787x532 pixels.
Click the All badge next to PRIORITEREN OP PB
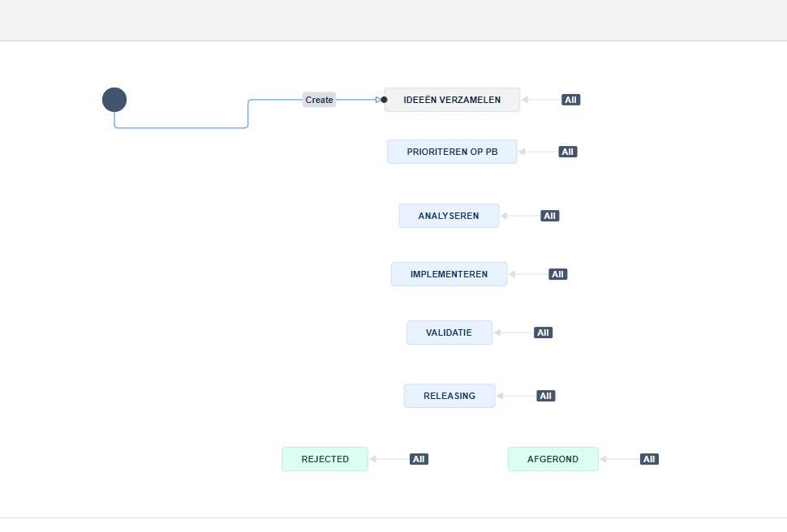[566, 152]
